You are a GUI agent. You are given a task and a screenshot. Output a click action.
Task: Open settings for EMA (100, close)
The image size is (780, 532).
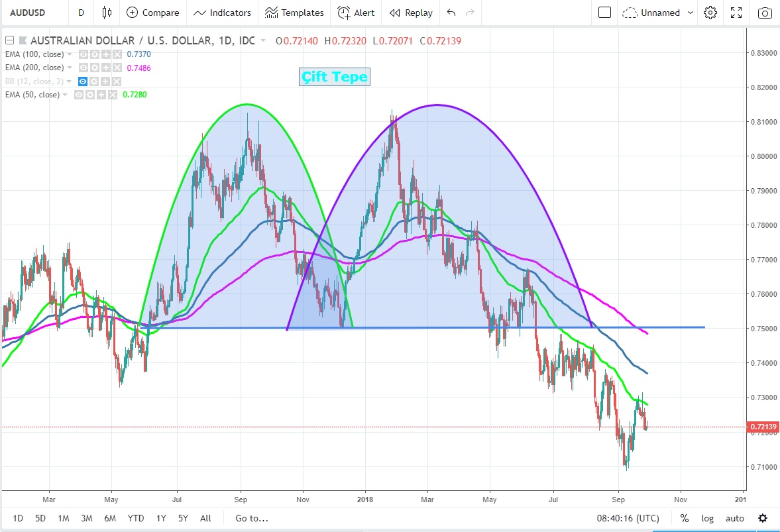(x=94, y=54)
